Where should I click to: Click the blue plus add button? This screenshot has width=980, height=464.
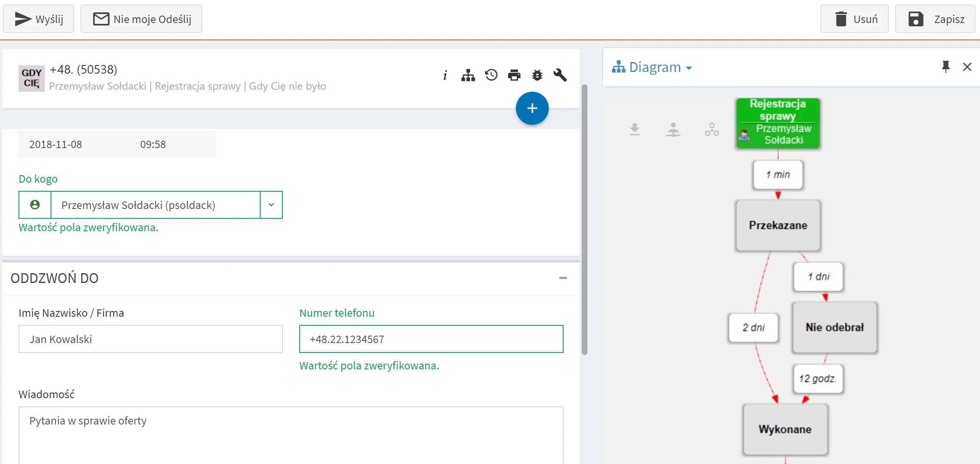(x=532, y=108)
